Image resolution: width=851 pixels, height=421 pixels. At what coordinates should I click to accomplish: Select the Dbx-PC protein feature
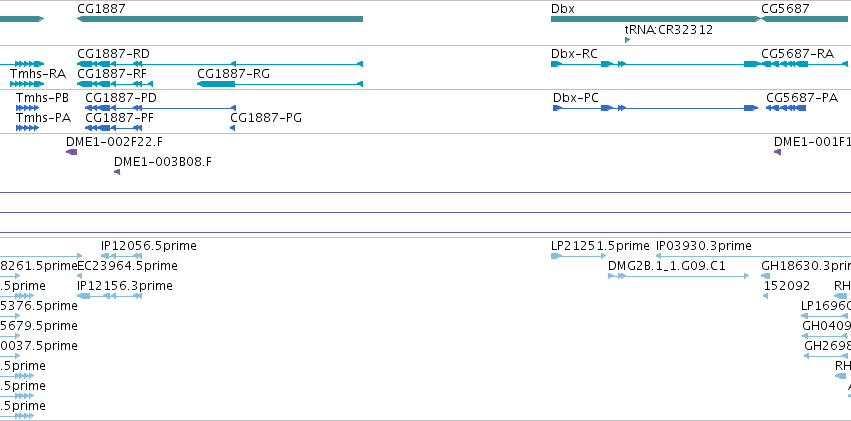[x=656, y=108]
